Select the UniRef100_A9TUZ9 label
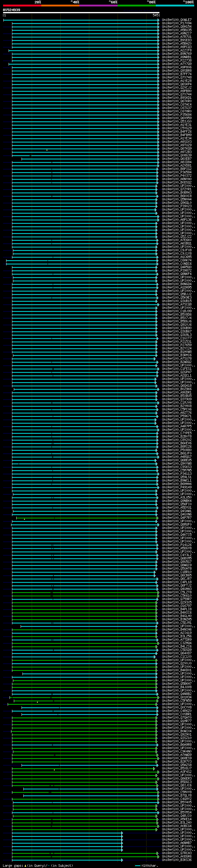The height and width of the screenshot is (868, 197). (176, 145)
